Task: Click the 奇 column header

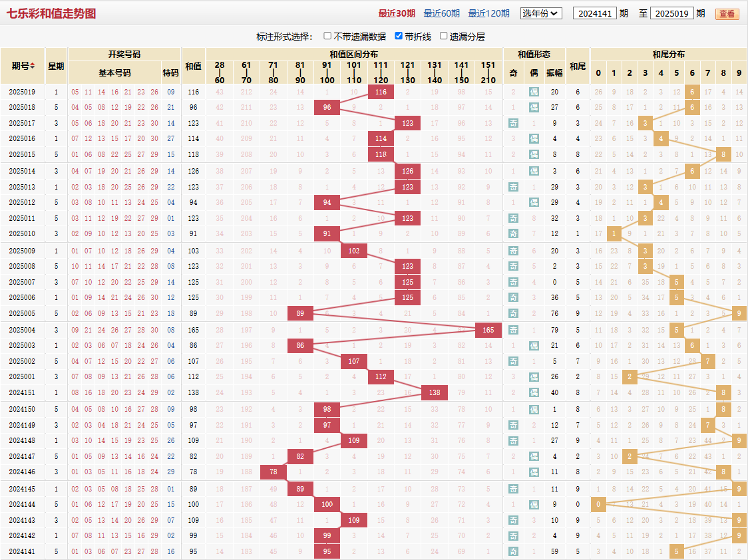Action: [x=513, y=72]
